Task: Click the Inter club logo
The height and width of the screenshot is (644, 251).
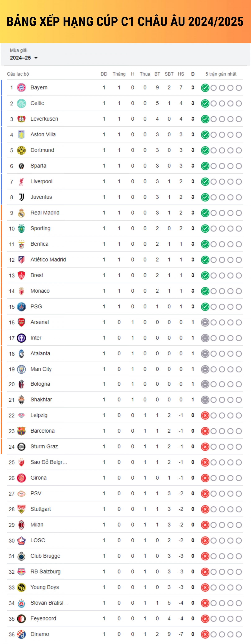Action: point(21,338)
